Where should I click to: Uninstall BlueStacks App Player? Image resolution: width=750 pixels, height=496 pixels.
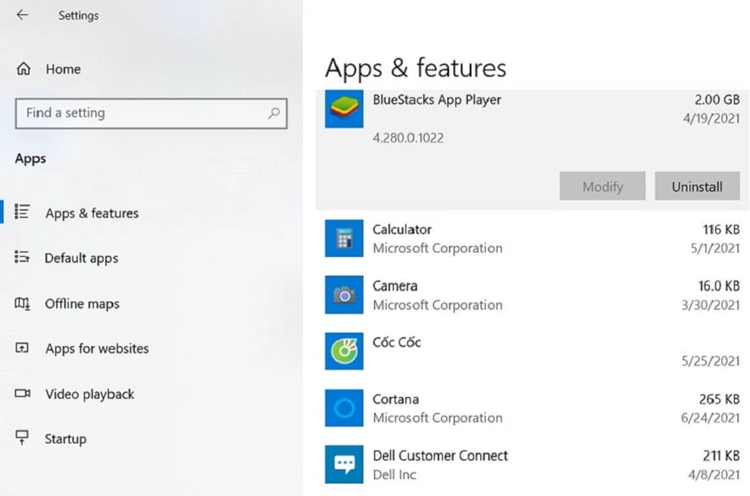696,187
